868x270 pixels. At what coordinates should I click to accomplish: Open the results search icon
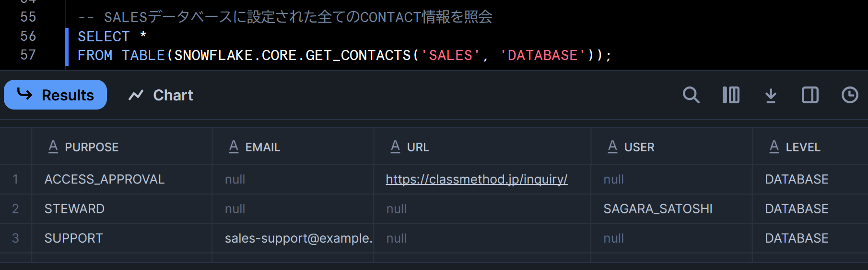[691, 95]
